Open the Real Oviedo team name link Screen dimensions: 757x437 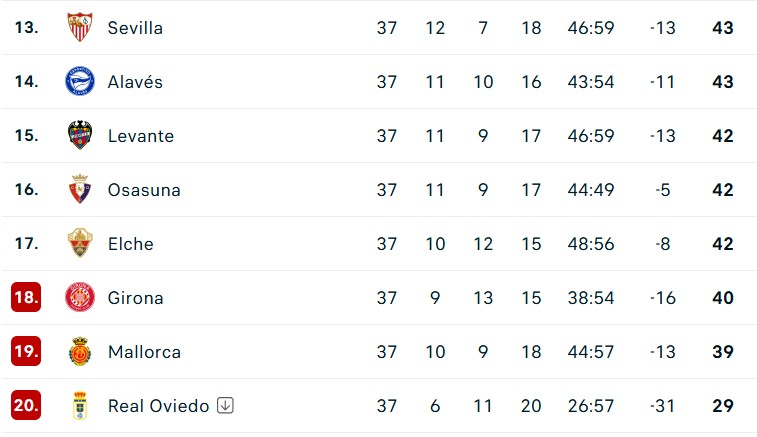point(158,407)
